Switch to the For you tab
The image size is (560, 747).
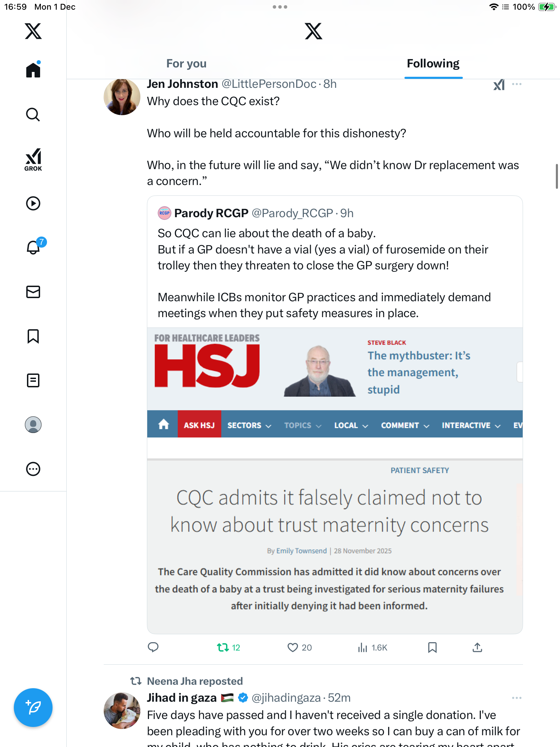[x=186, y=64]
